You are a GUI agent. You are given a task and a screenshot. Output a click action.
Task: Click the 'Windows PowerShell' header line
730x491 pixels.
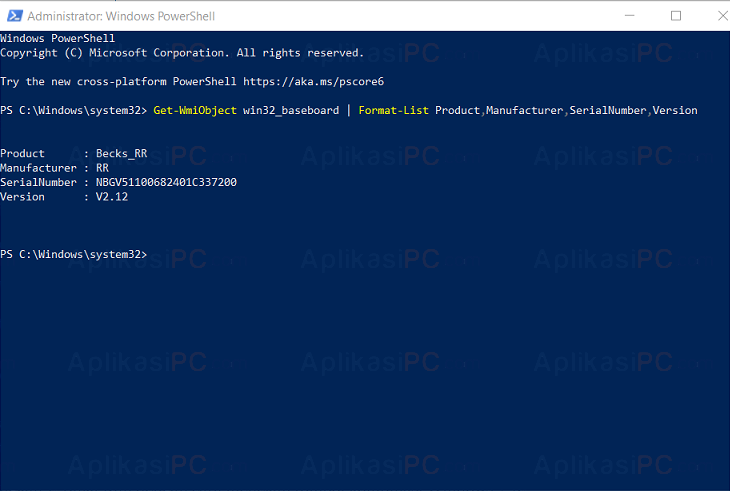[57, 38]
